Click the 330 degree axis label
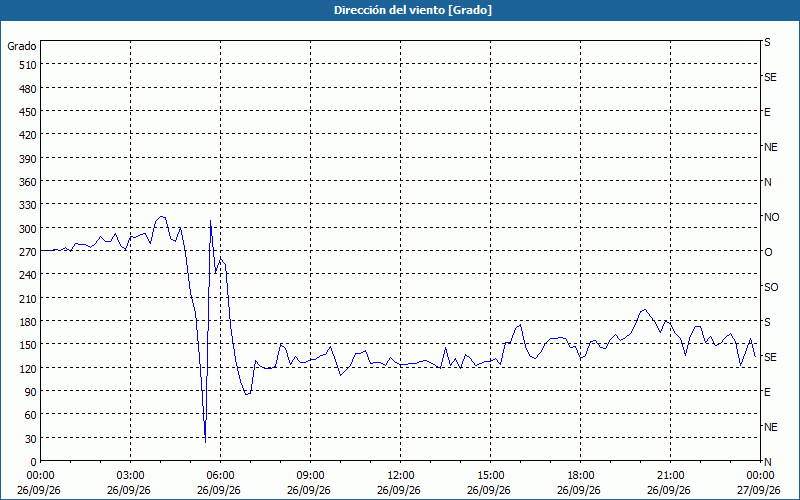Screen dimensions: 800x500 (28, 205)
